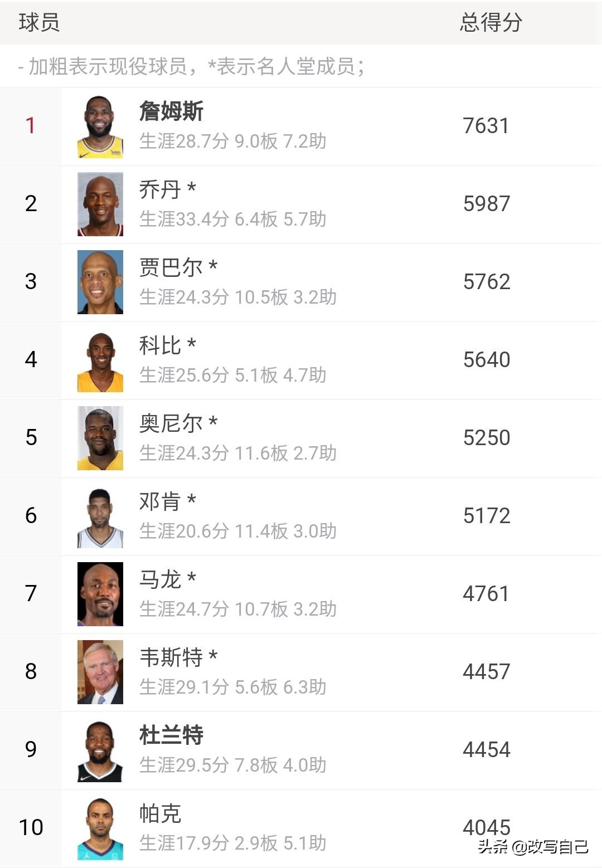
Task: Open the player photo next to 帕克
Action: tap(100, 828)
